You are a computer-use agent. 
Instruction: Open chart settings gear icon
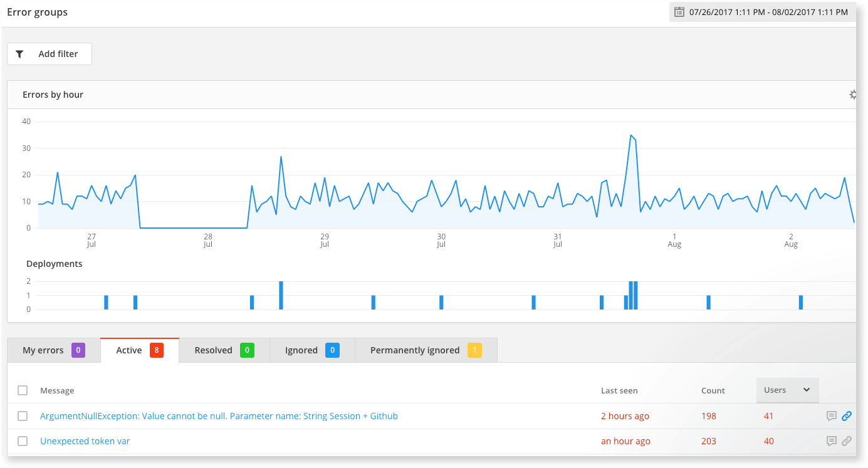coord(852,95)
